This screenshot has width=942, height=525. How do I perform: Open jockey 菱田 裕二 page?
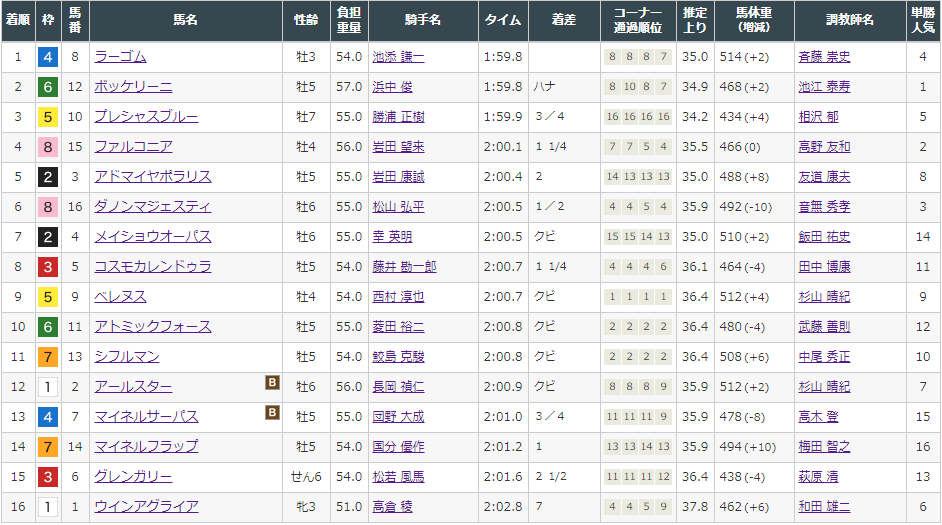pyautogui.click(x=398, y=327)
